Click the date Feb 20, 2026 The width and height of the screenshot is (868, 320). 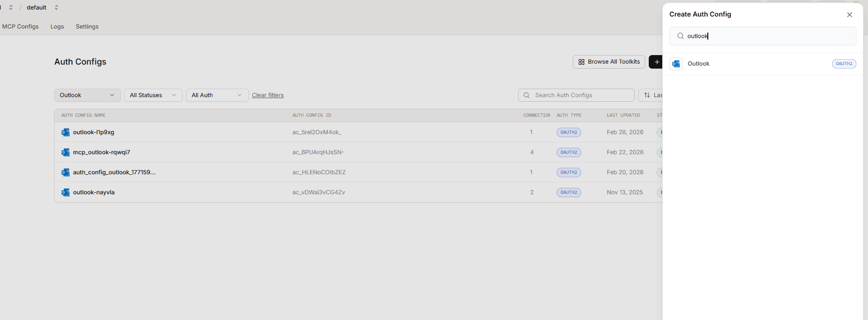click(x=625, y=172)
